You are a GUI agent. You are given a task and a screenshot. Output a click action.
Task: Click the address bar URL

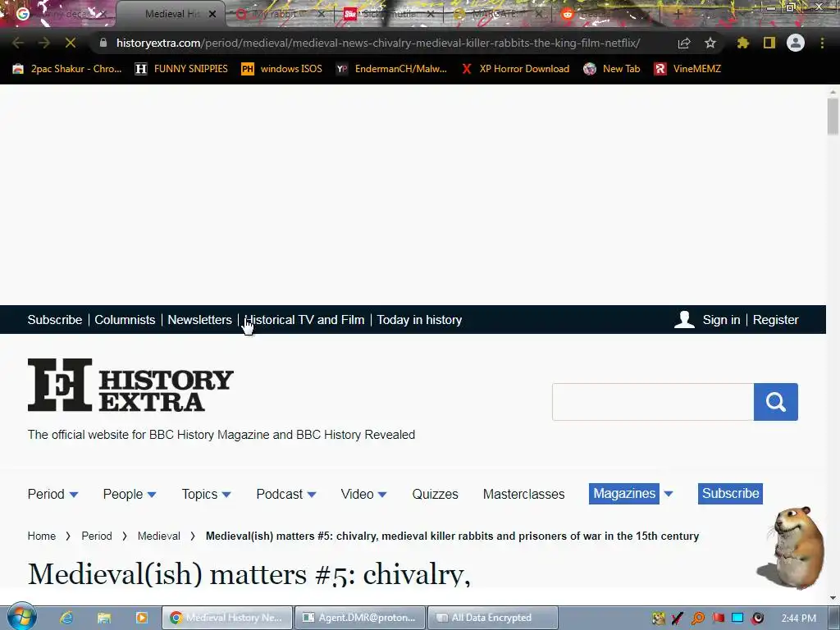coord(378,43)
